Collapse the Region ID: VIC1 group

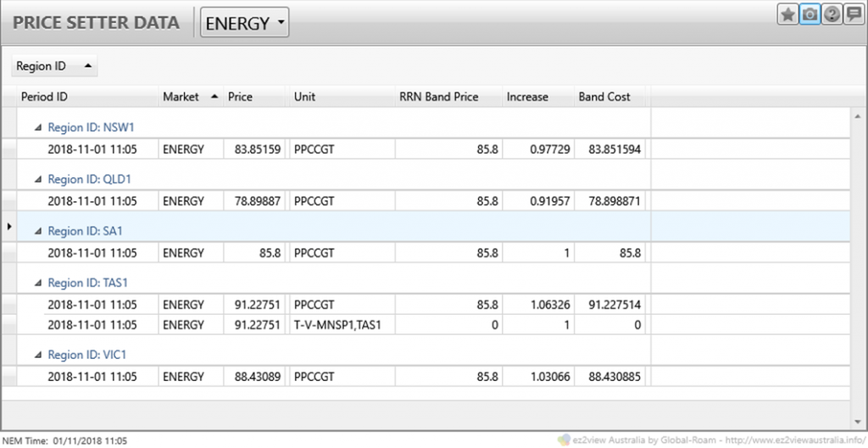pos(37,355)
